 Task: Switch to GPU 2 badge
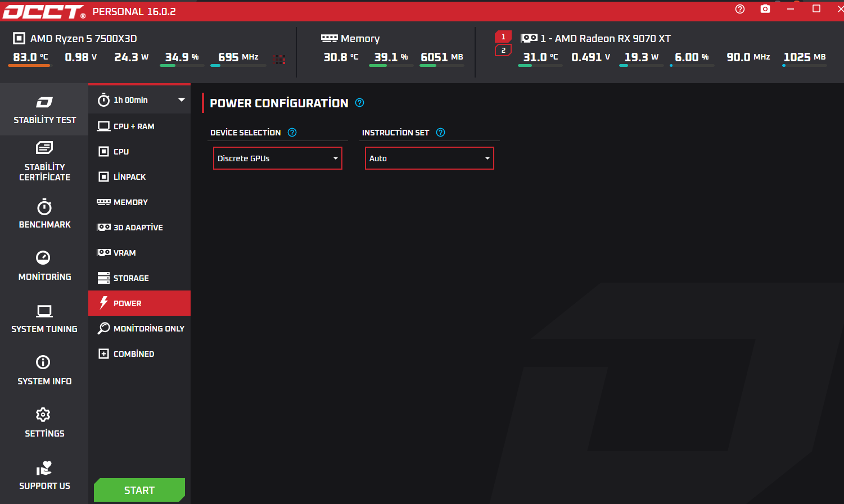coord(503,51)
